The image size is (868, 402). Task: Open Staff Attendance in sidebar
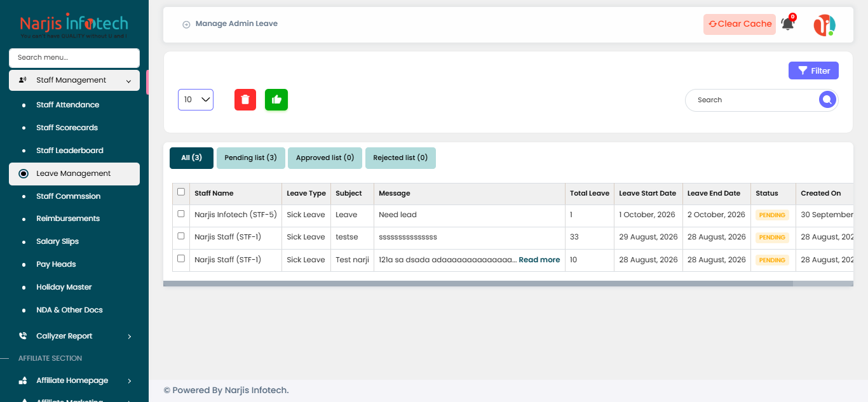point(67,105)
